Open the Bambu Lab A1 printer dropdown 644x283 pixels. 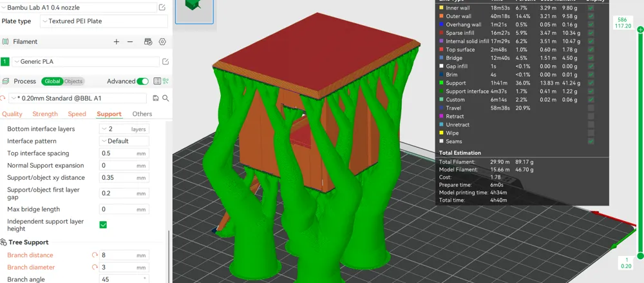point(79,7)
